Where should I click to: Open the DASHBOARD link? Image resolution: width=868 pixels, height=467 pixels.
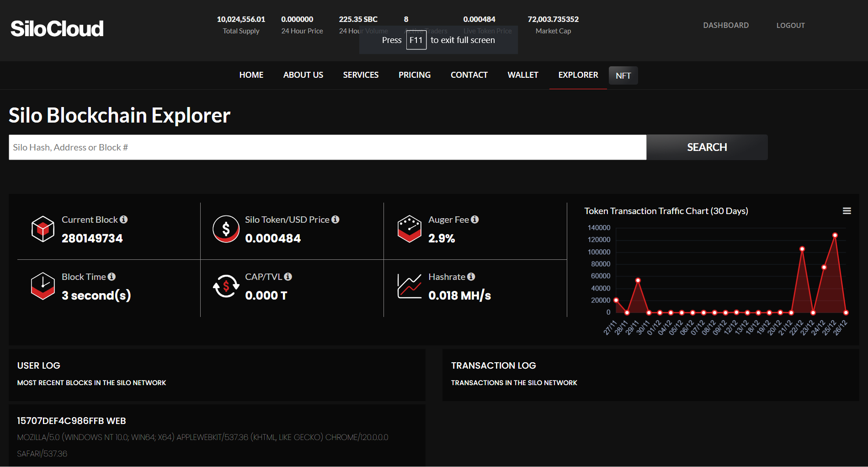click(x=726, y=26)
